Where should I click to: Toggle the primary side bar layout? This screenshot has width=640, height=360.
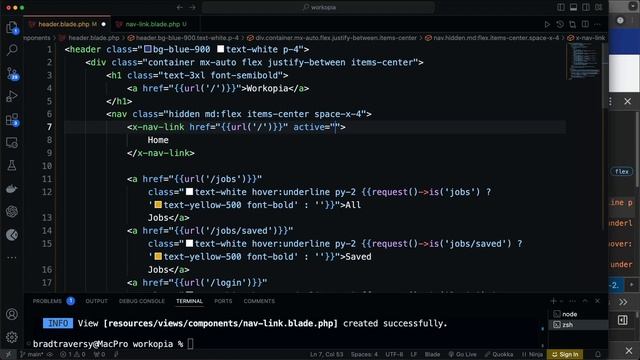(x=561, y=7)
